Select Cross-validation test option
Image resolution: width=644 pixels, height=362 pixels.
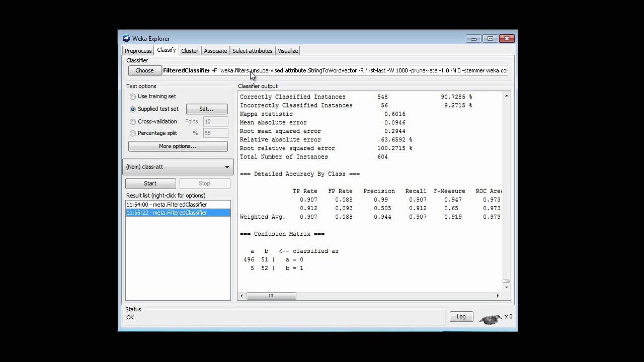[133, 122]
